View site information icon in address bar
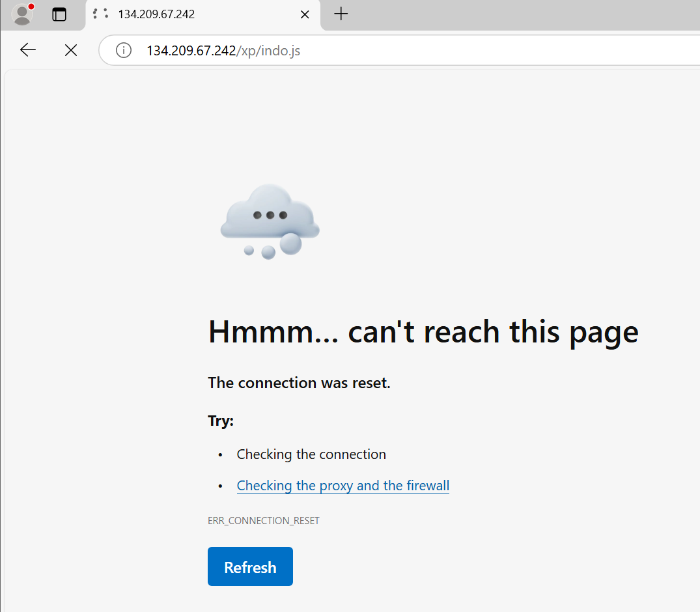The image size is (700, 612). pos(124,50)
